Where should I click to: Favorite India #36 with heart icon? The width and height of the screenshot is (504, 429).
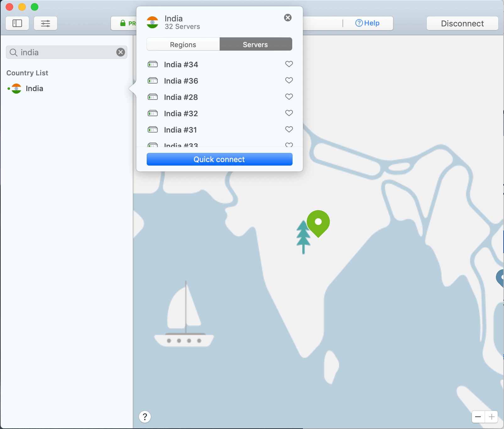(x=289, y=80)
